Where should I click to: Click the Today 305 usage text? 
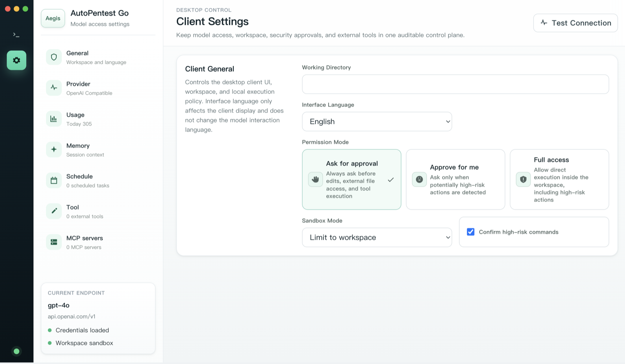[79, 124]
